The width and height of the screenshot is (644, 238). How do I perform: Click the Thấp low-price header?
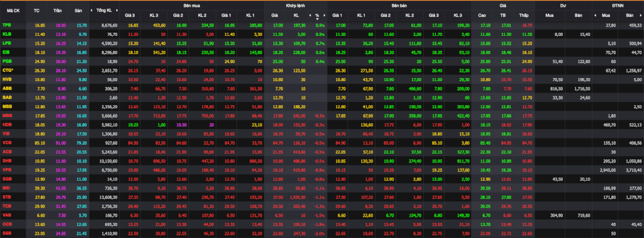click(x=523, y=16)
